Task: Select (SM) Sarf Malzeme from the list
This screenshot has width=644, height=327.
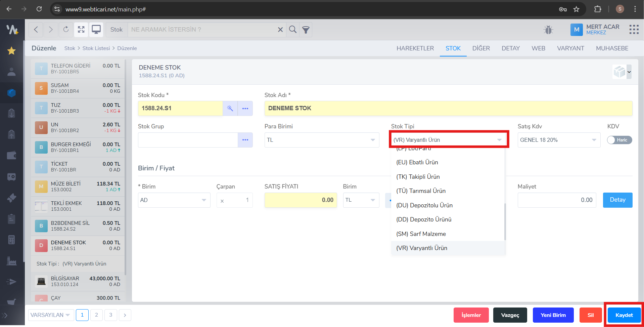Action: pyautogui.click(x=421, y=234)
